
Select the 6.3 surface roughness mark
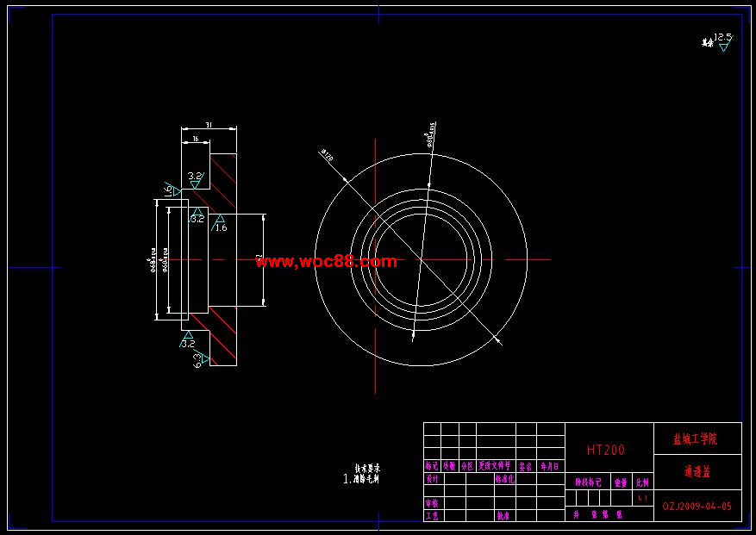[x=201, y=360]
